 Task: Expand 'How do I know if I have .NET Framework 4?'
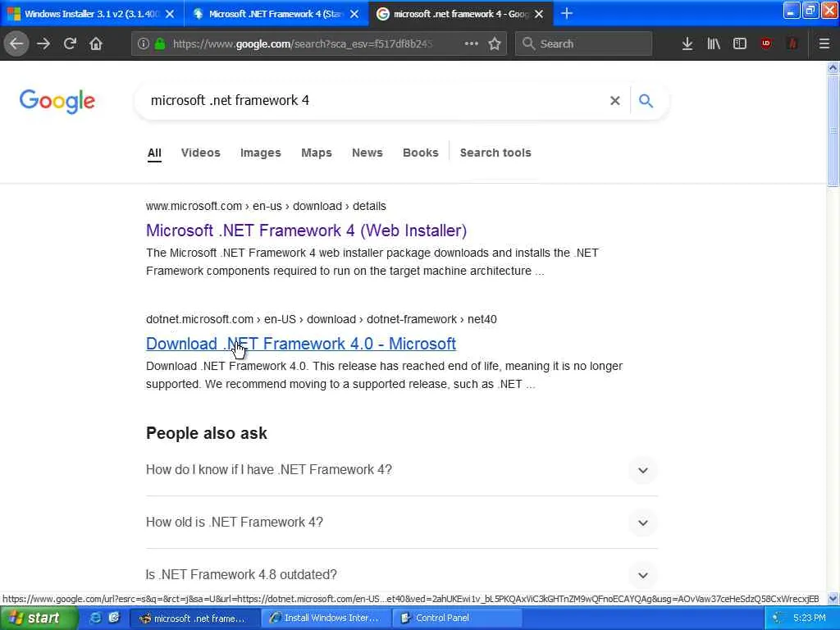(x=402, y=470)
